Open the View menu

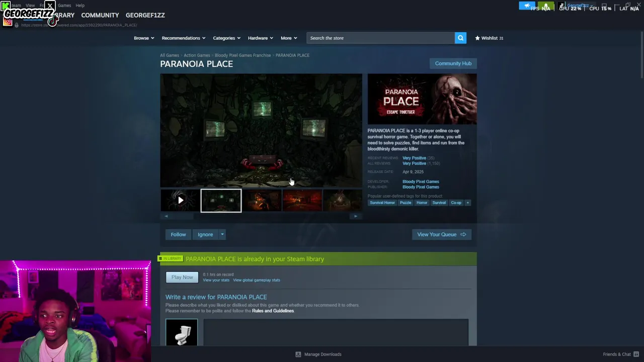click(x=30, y=6)
